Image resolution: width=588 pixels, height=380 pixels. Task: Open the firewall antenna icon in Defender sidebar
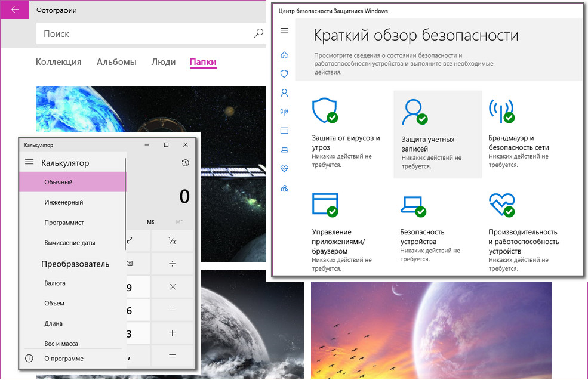point(284,112)
